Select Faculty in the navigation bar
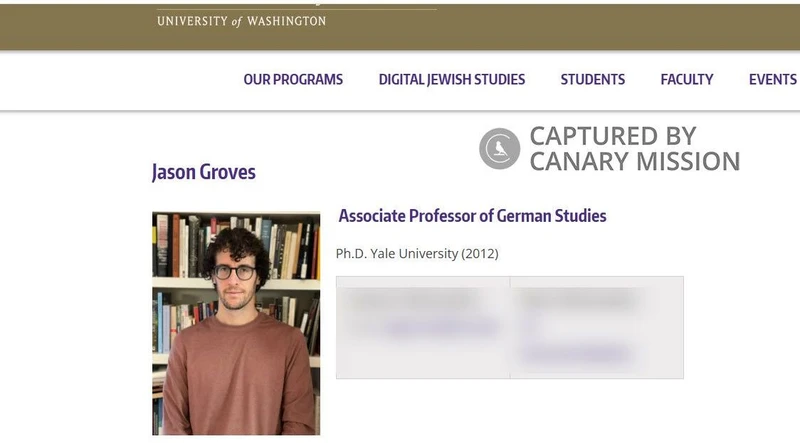The width and height of the screenshot is (800, 443). pyautogui.click(x=686, y=80)
